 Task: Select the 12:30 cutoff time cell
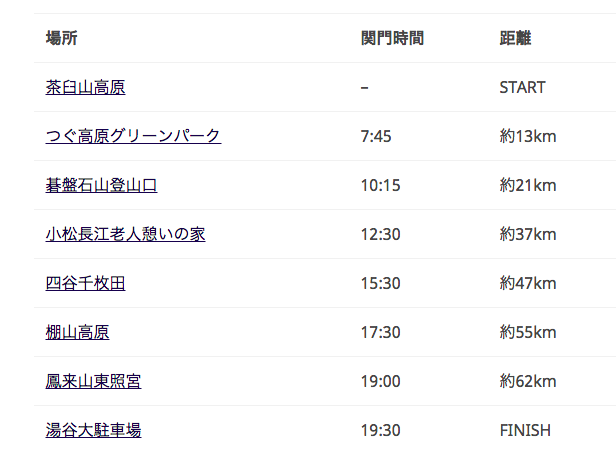tap(380, 235)
